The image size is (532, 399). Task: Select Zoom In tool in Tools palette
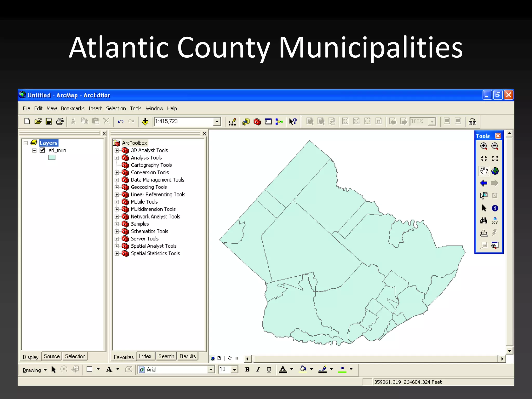click(x=484, y=146)
